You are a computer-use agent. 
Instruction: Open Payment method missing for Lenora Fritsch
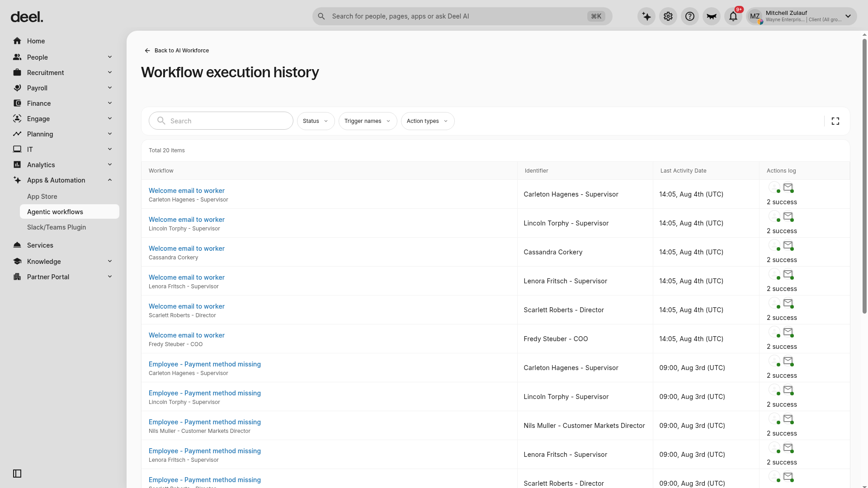coord(204,451)
